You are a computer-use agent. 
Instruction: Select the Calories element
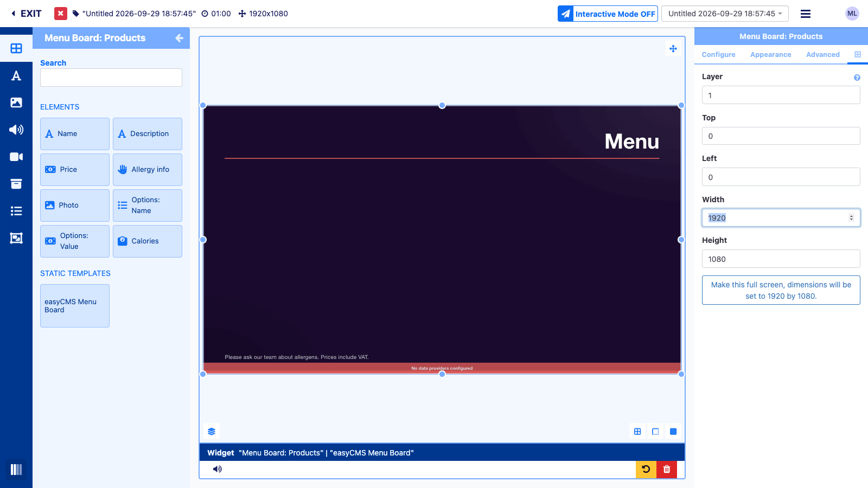148,241
